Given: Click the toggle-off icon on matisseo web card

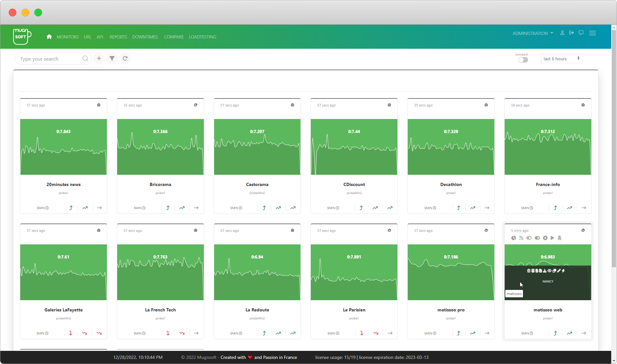Looking at the screenshot, I should (529, 238).
